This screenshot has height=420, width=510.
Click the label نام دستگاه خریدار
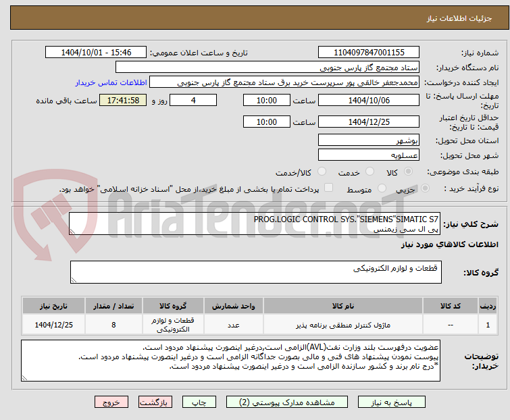pos(467,68)
